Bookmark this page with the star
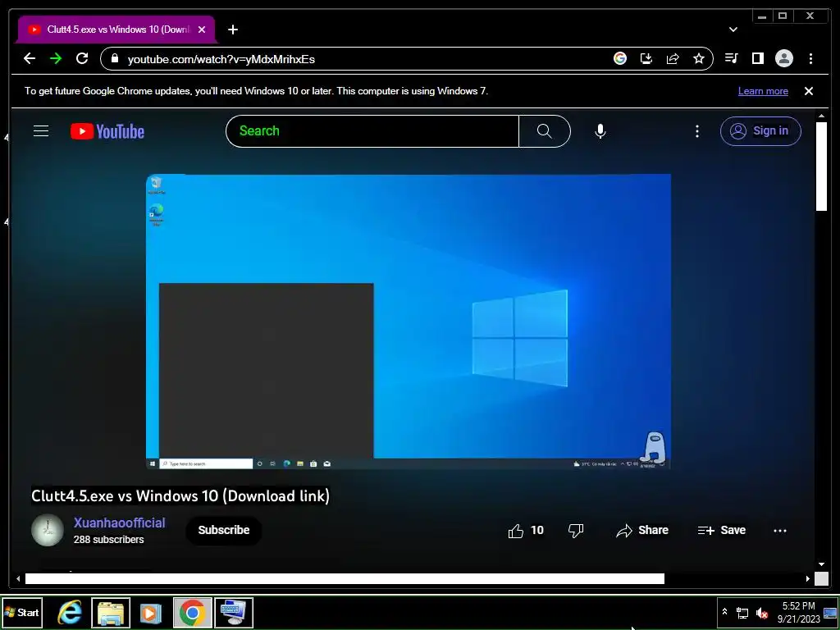The height and width of the screenshot is (630, 840). tap(699, 58)
